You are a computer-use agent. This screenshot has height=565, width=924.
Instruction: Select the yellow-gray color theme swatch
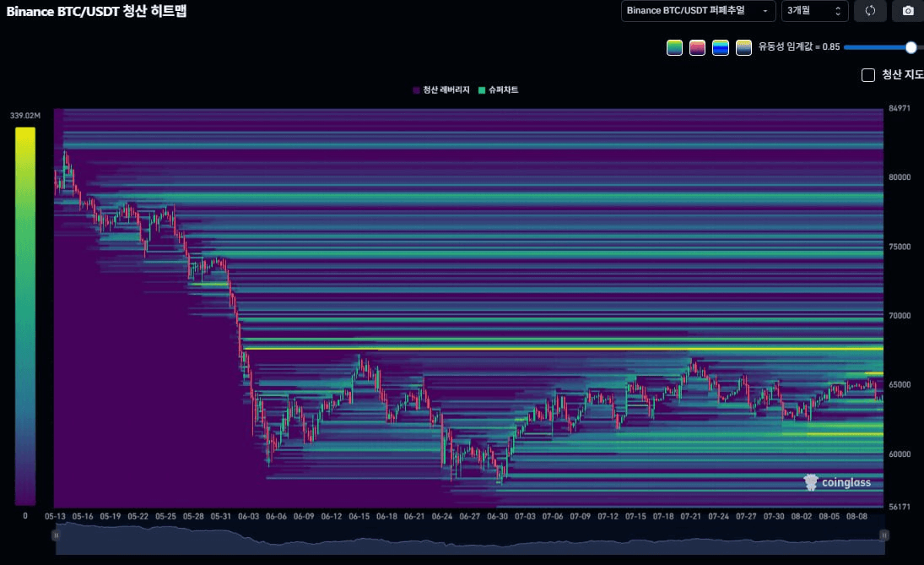tap(743, 48)
